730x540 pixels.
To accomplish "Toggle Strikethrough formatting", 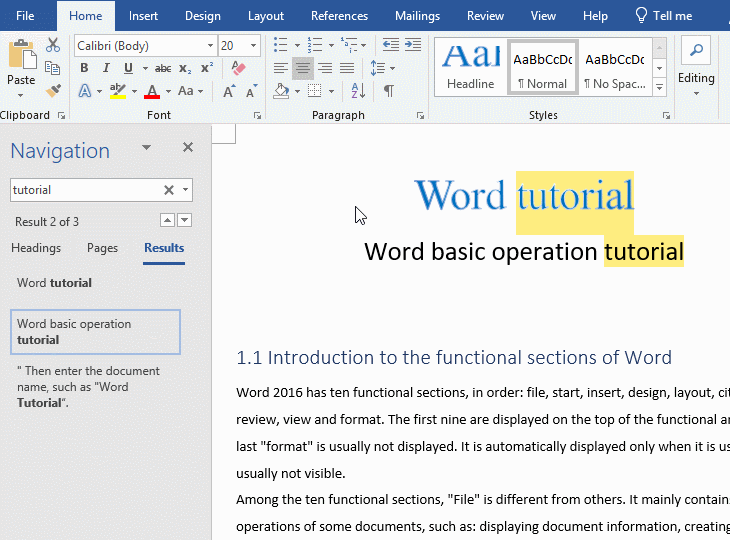I will pyautogui.click(x=162, y=68).
